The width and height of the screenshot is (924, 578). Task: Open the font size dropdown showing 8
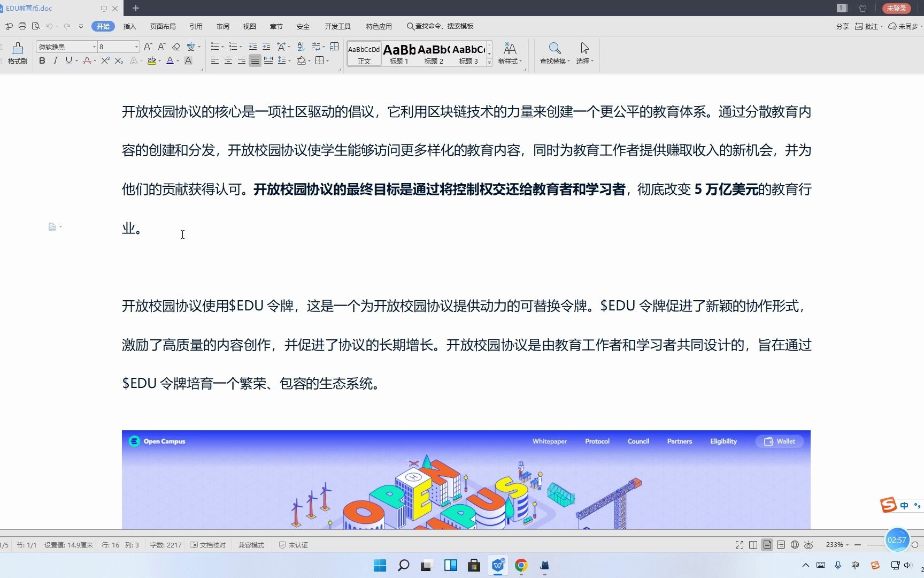[136, 47]
